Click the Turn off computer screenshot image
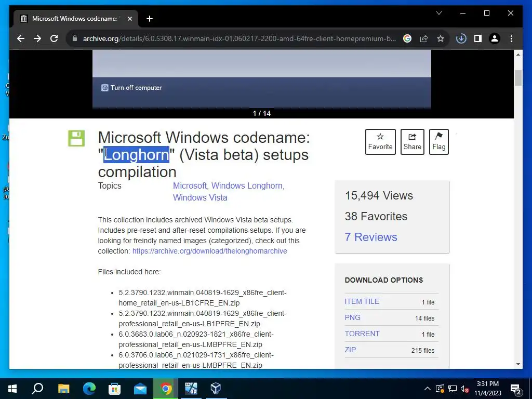The image size is (532, 399). 262,79
